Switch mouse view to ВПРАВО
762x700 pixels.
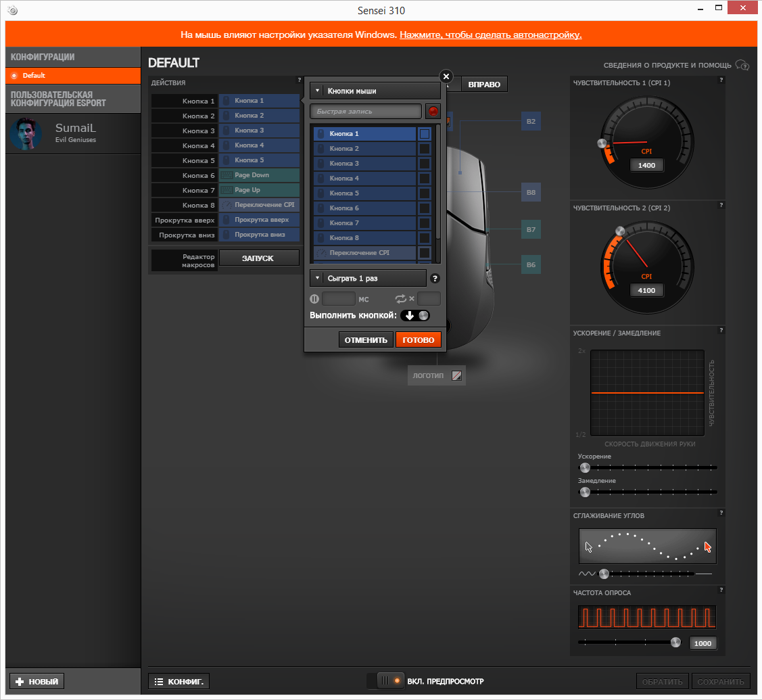[x=484, y=84]
